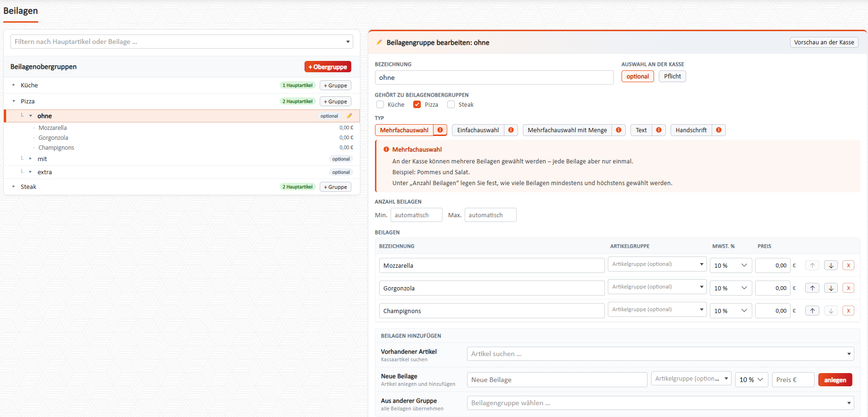The width and height of the screenshot is (868, 417).
Task: Open MwSt. percent dropdown for Gorgonzola
Action: click(x=731, y=288)
